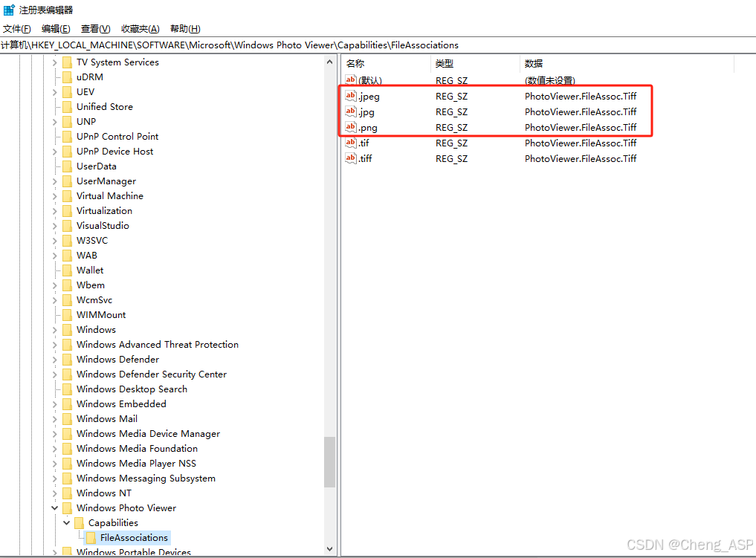Open the 帮助(H) menu

tap(185, 29)
